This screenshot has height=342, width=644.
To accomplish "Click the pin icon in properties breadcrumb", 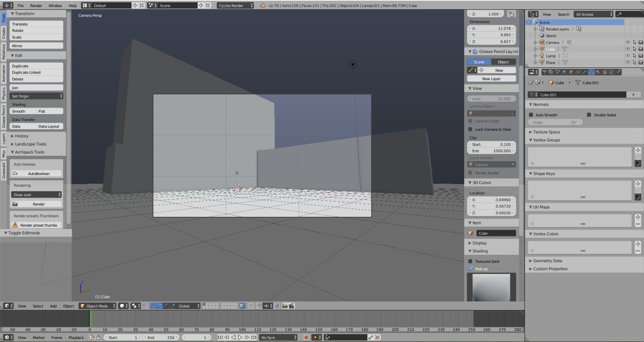I will tap(531, 82).
